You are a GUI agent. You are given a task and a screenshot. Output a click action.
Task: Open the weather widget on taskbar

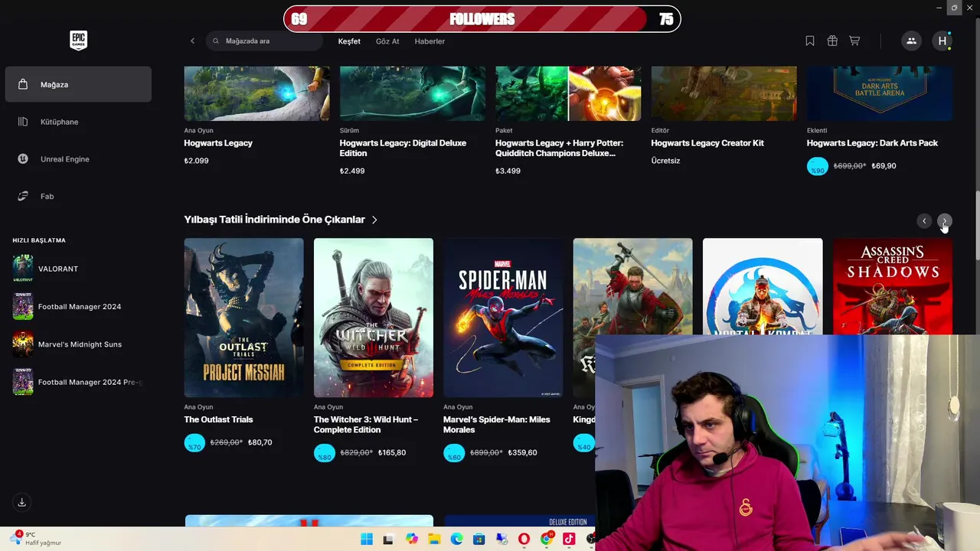pyautogui.click(x=37, y=538)
